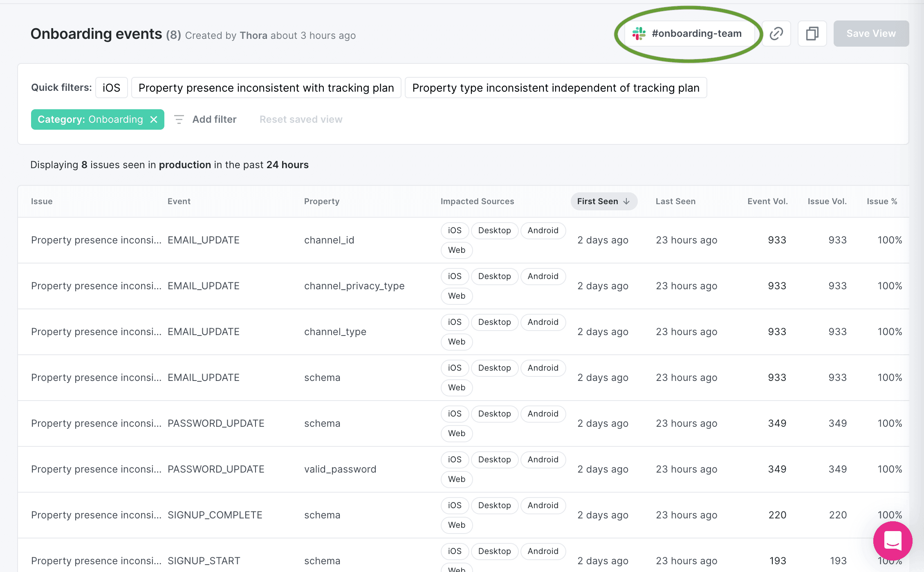Click Property presence inconsistent quick filter
Viewport: 924px width, 572px height.
click(x=266, y=88)
